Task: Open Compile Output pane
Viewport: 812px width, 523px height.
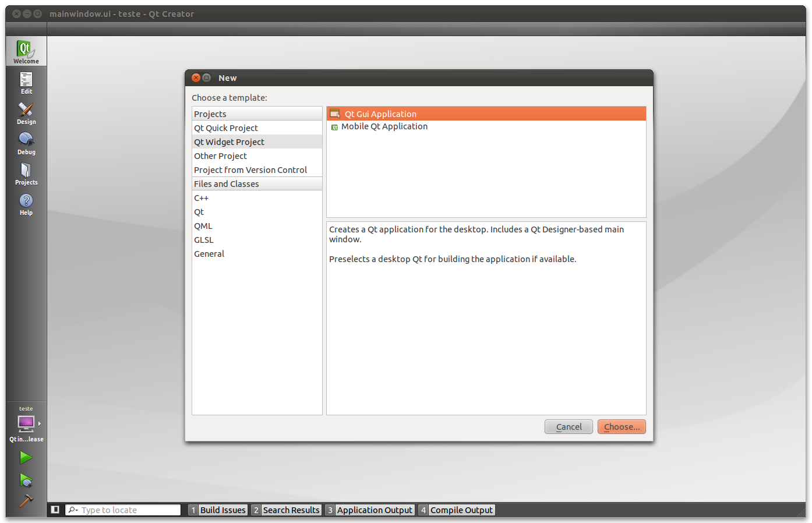Action: click(457, 510)
